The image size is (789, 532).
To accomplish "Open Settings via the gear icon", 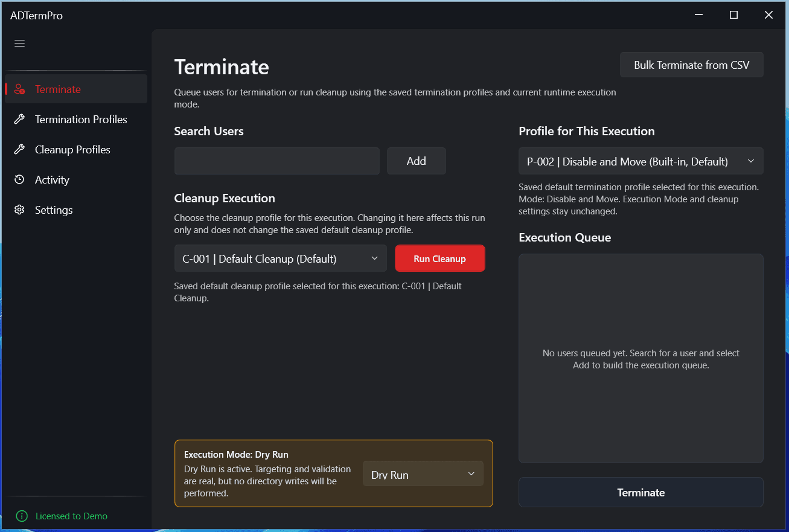I will tap(19, 210).
